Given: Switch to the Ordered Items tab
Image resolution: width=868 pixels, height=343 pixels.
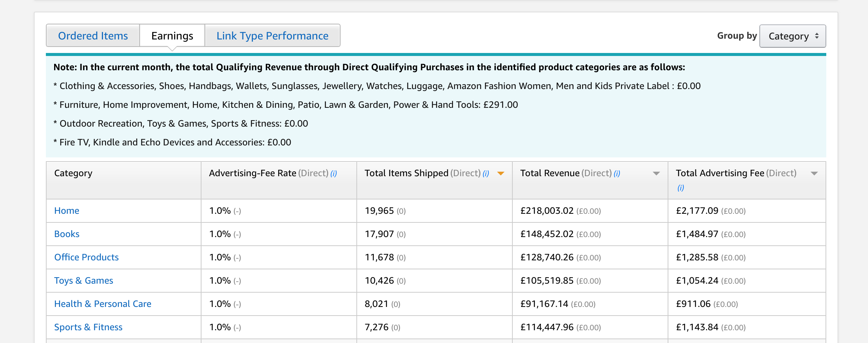Looking at the screenshot, I should [93, 36].
